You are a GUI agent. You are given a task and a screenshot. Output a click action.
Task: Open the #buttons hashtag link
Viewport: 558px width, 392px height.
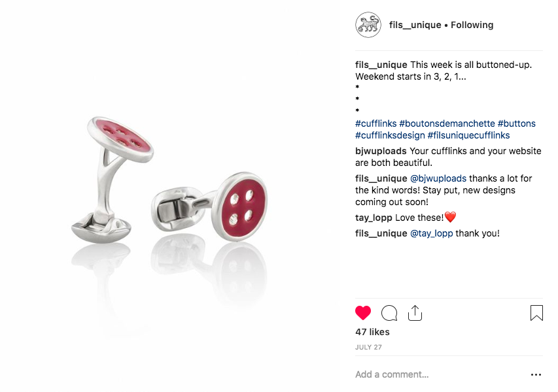coord(516,123)
